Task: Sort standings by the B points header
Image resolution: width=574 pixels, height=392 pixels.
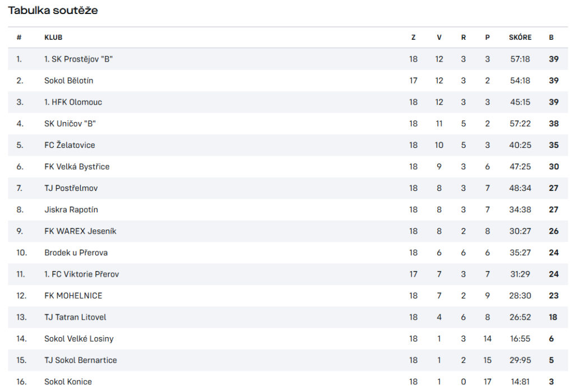Action: 551,38
